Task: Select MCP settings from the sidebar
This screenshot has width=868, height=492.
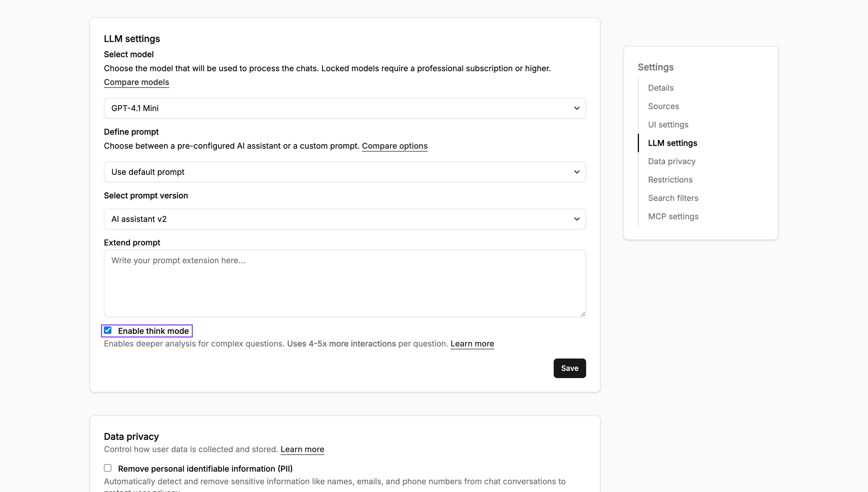Action: coord(673,216)
